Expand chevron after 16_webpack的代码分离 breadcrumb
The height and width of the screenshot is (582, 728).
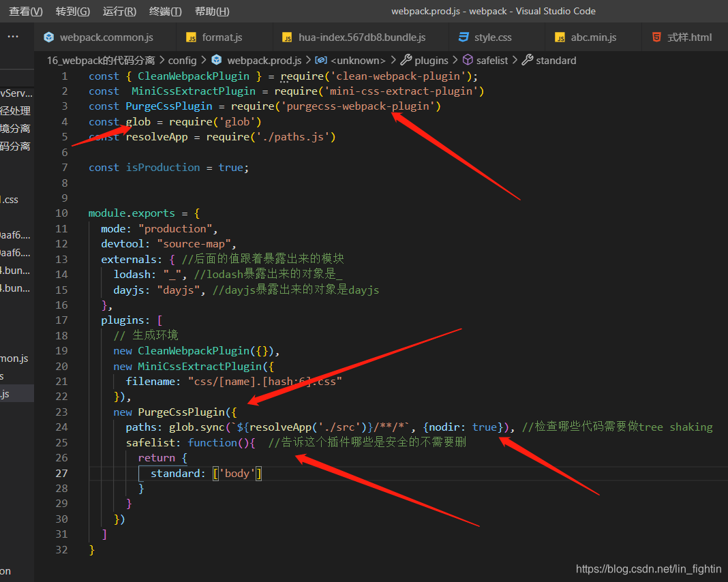(x=162, y=61)
